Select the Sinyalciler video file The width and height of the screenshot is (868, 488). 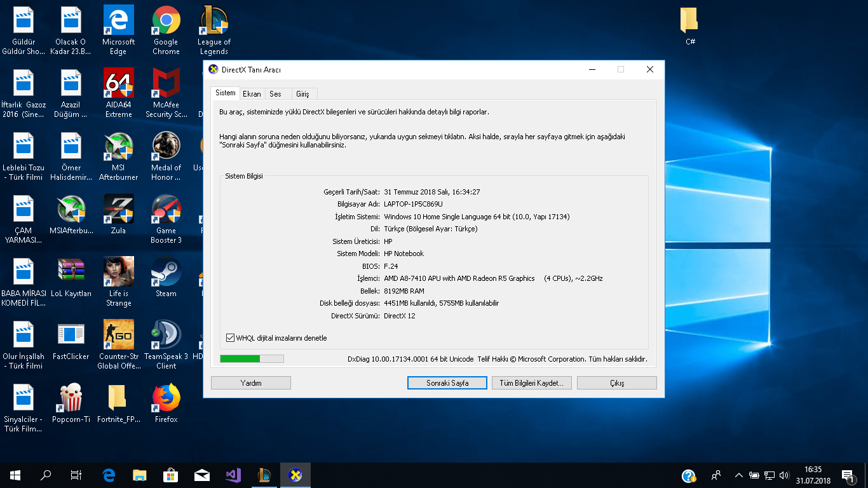(24, 407)
